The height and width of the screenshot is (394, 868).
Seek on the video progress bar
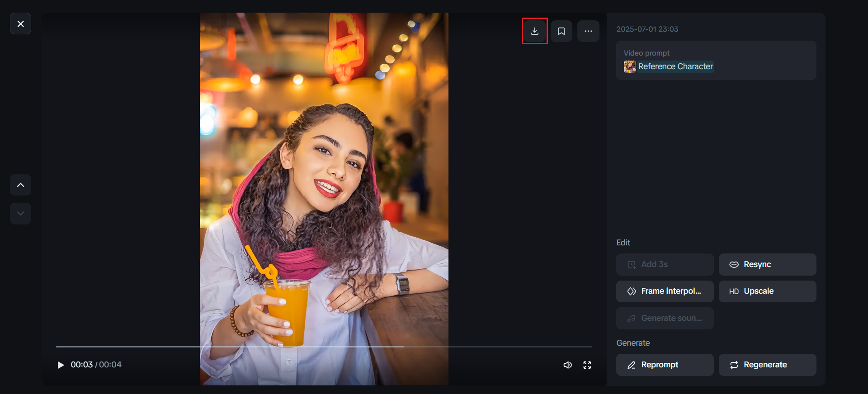(x=324, y=347)
